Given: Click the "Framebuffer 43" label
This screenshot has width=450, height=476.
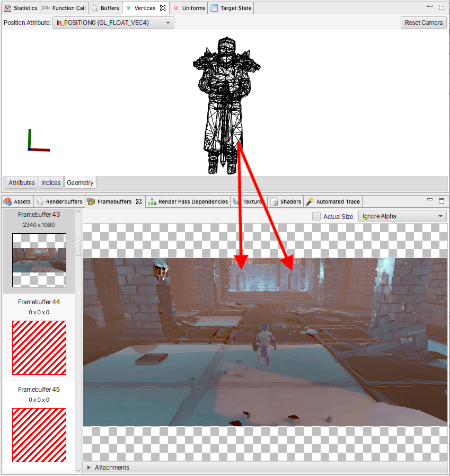Looking at the screenshot, I should (x=39, y=215).
